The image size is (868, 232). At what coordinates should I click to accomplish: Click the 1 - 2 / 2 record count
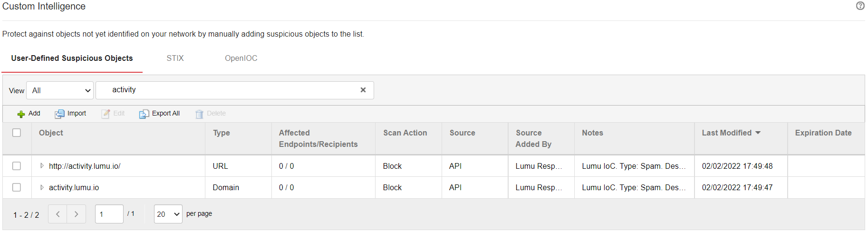click(x=26, y=215)
